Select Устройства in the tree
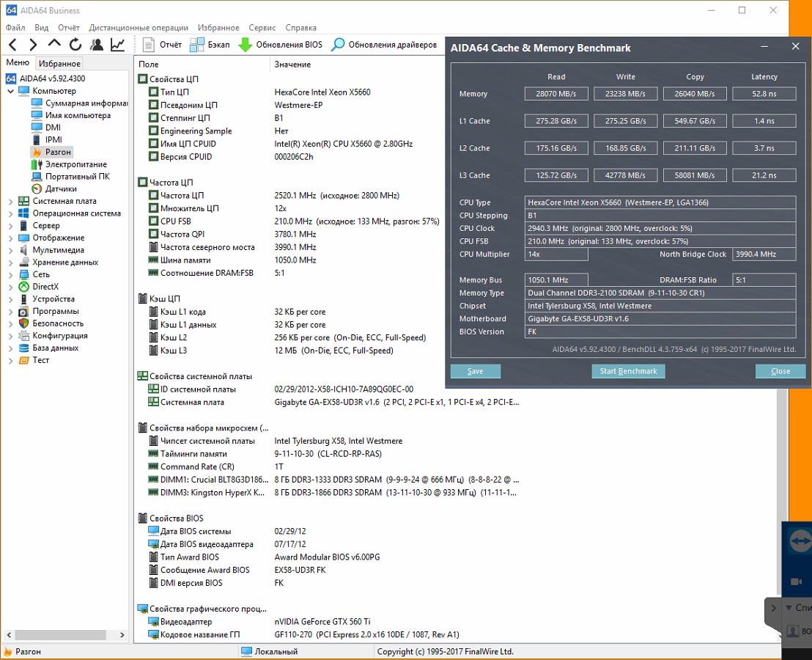 tap(47, 299)
